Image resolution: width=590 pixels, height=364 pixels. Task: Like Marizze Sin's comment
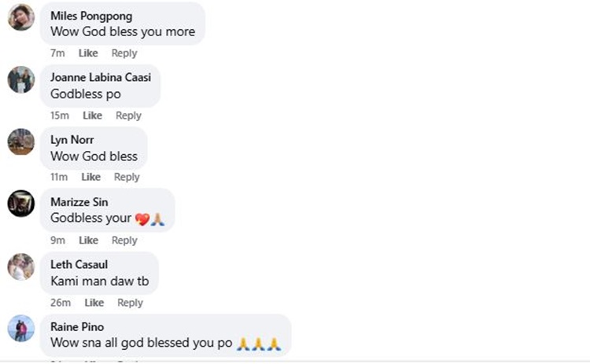[88, 241]
